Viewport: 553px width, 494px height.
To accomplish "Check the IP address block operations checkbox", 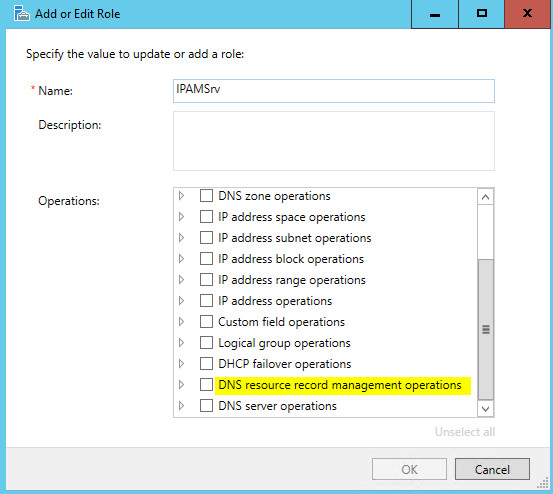I will click(x=206, y=258).
